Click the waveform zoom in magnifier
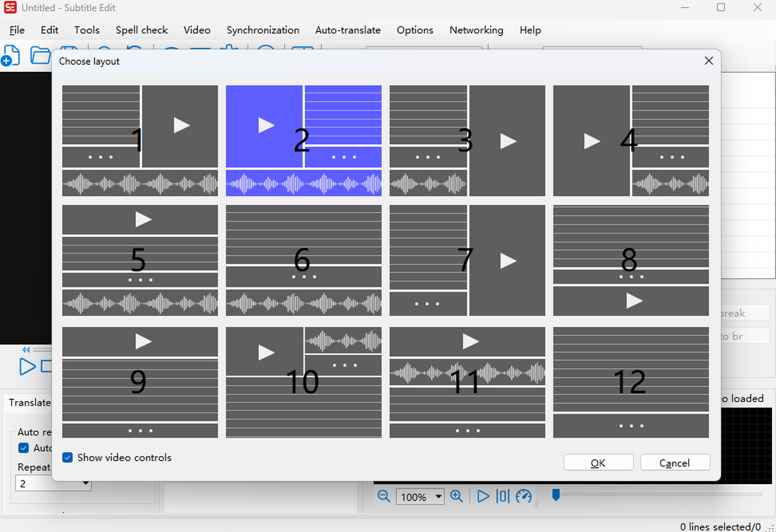776x532 pixels. (457, 496)
